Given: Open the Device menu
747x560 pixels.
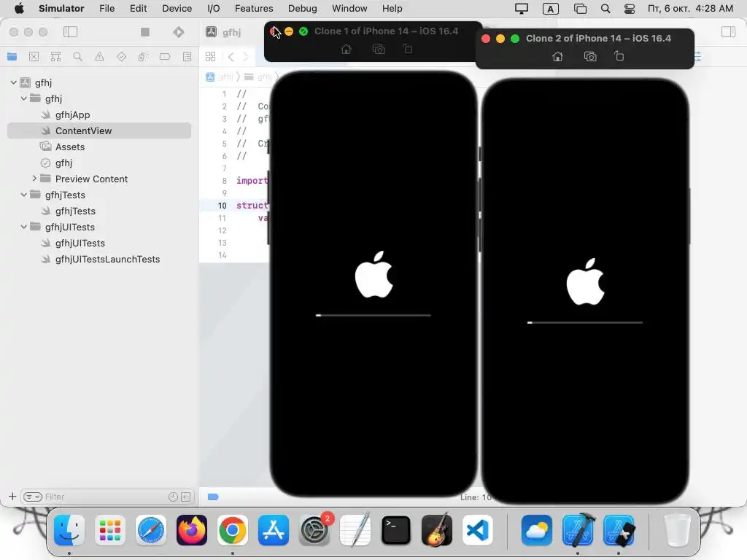Looking at the screenshot, I should tap(177, 9).
